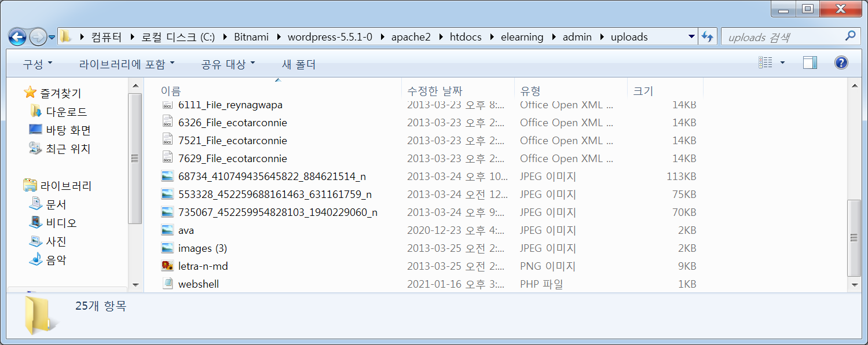Click the PNG 이미지 type cell
Screen dimensions: 868x345
[548, 266]
